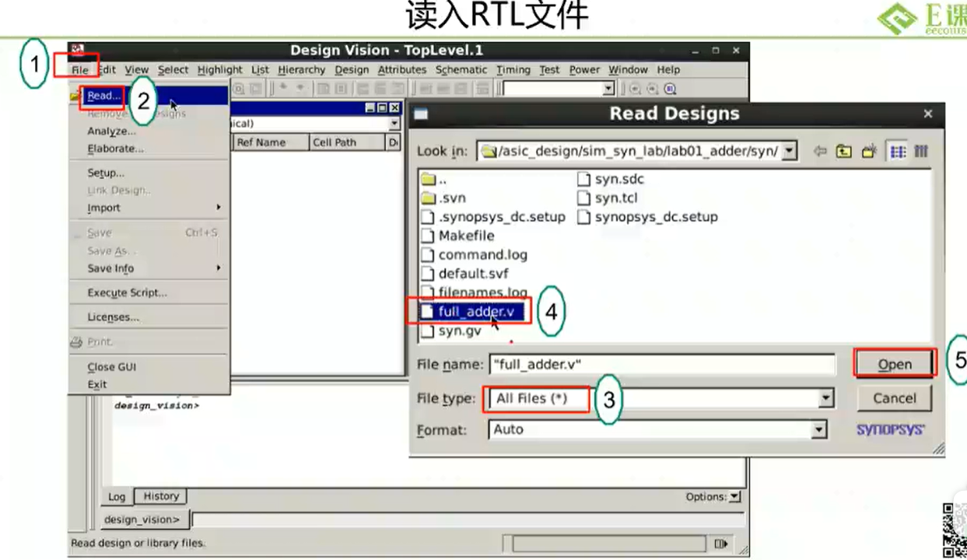
Task: Select file syn.sdc
Action: point(611,180)
